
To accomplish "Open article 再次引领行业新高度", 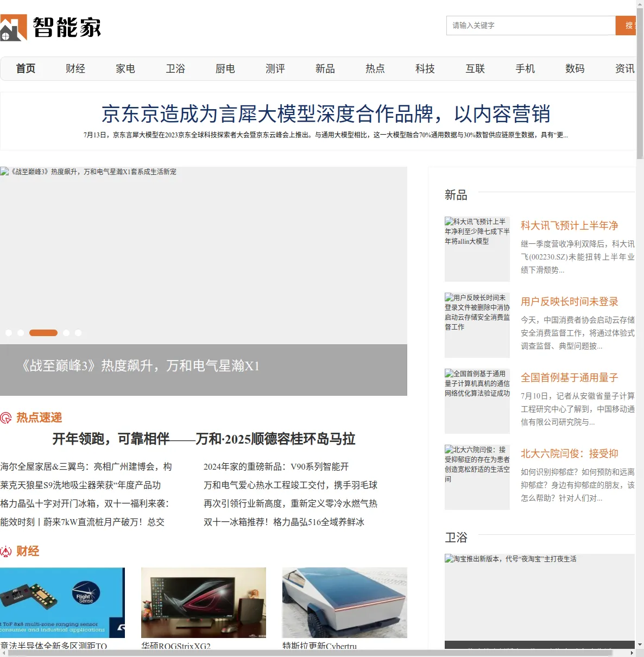I will point(291,503).
